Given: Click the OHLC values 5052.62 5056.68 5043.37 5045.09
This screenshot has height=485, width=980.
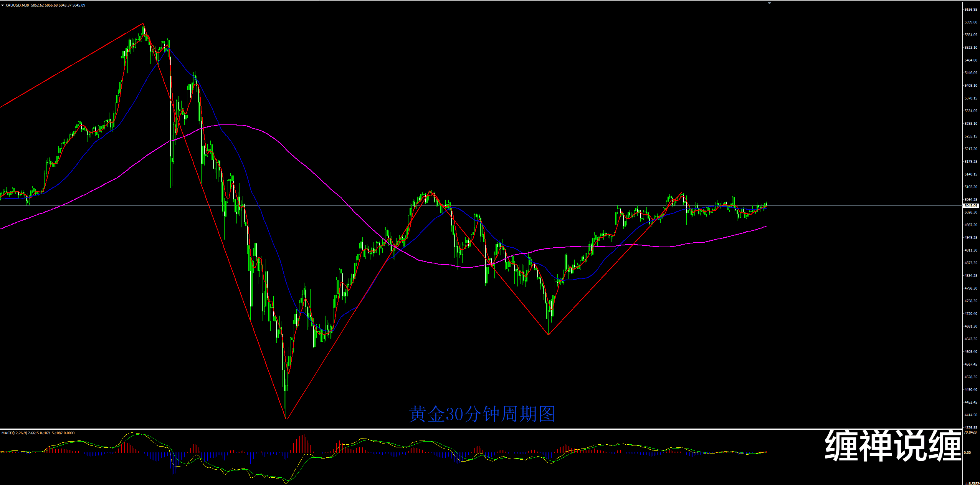Looking at the screenshot, I should 58,5.
